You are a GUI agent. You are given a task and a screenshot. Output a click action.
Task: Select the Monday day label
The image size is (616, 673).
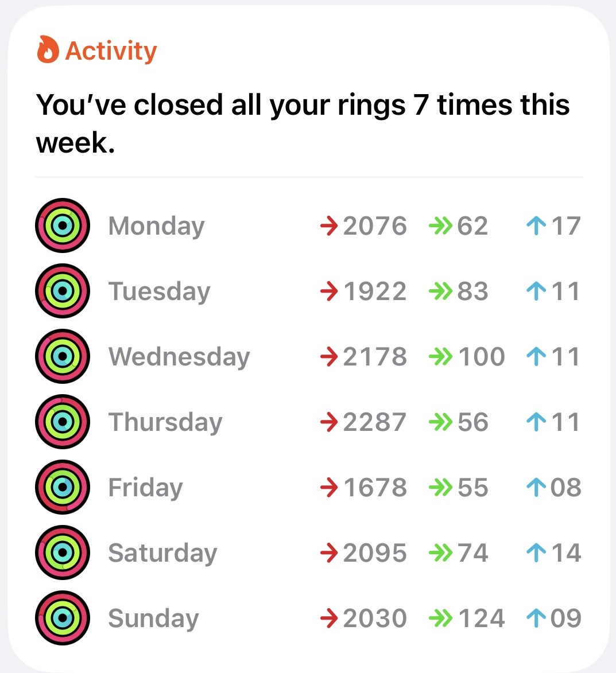tap(156, 225)
